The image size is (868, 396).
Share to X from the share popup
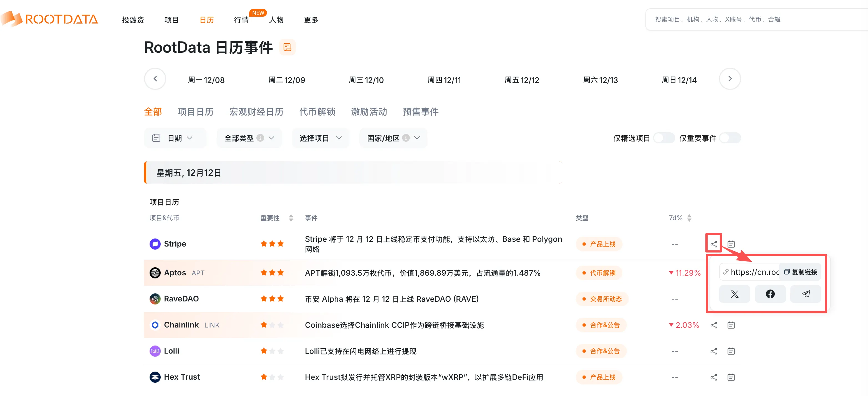pos(734,294)
